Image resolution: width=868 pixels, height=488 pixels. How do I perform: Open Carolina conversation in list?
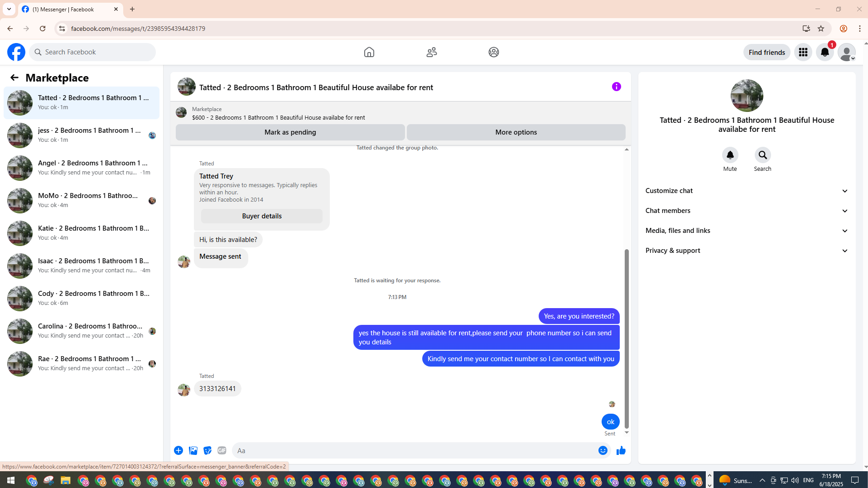coord(82,331)
